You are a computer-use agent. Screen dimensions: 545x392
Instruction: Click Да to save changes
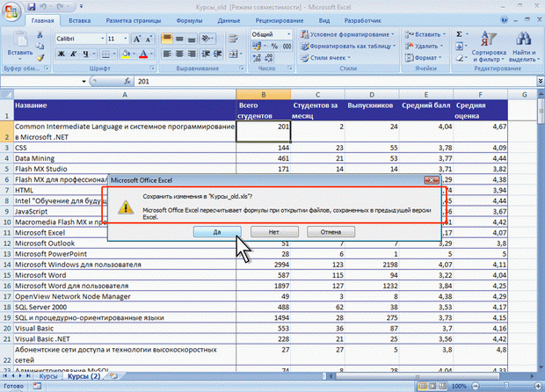tap(217, 232)
